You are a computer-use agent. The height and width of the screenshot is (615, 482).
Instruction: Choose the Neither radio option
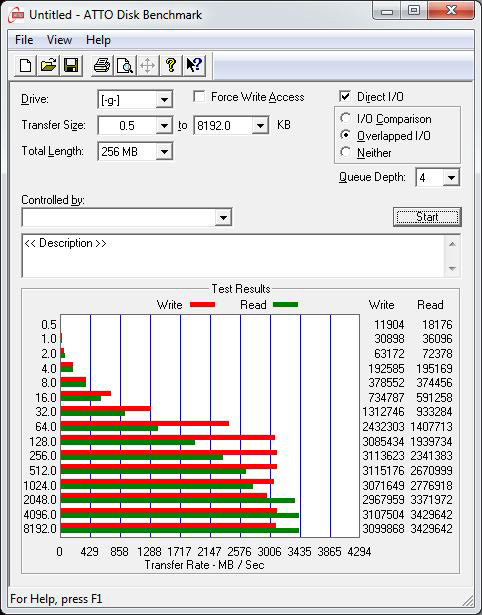[x=346, y=152]
